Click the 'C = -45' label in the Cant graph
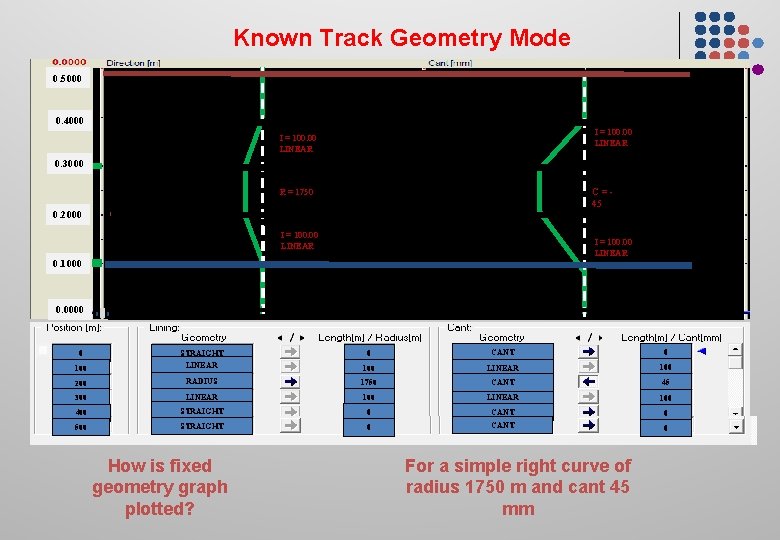The height and width of the screenshot is (540, 780). (602, 197)
